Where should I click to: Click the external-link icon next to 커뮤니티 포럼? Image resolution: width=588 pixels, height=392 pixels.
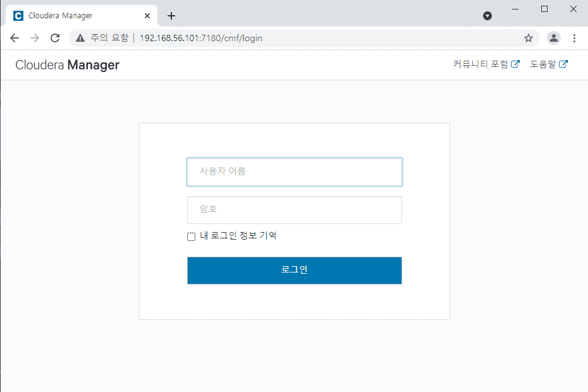[515, 64]
